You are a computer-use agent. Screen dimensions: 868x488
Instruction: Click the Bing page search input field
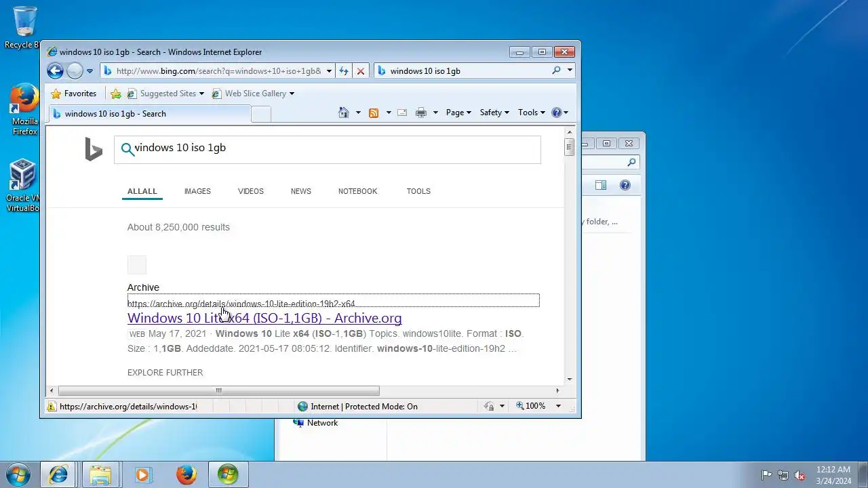click(328, 150)
